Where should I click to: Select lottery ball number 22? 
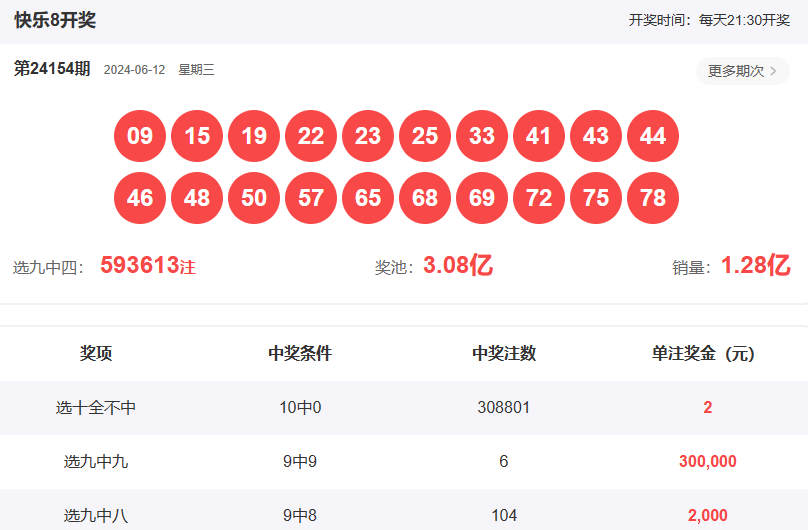[311, 136]
